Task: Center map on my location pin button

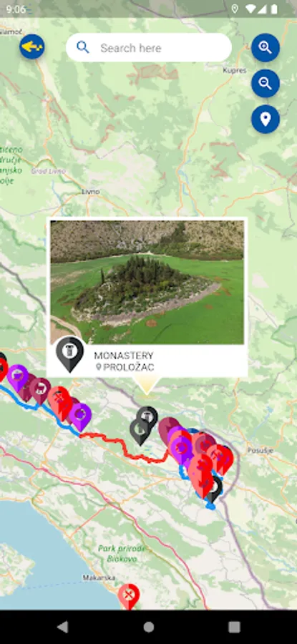Action: [266, 119]
